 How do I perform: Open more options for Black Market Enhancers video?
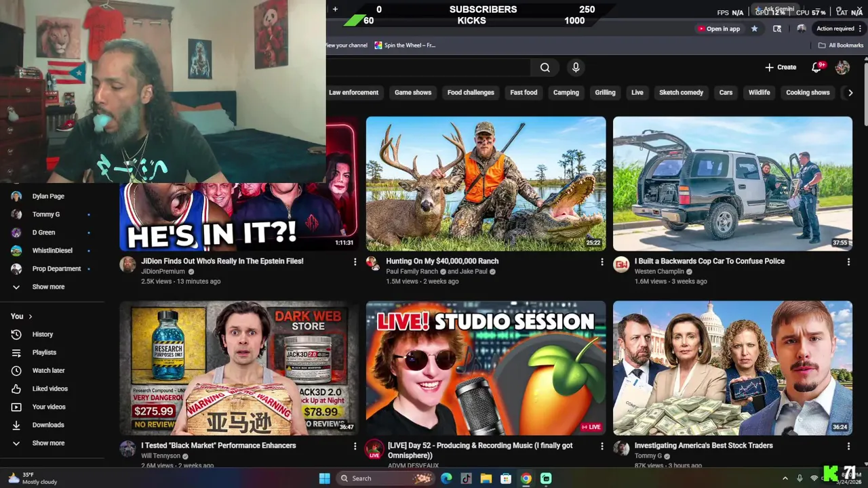click(355, 446)
